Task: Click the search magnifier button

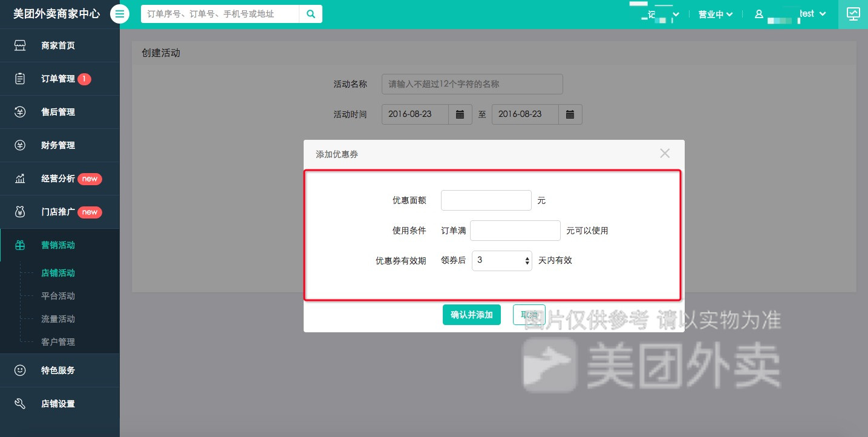Action: [310, 14]
